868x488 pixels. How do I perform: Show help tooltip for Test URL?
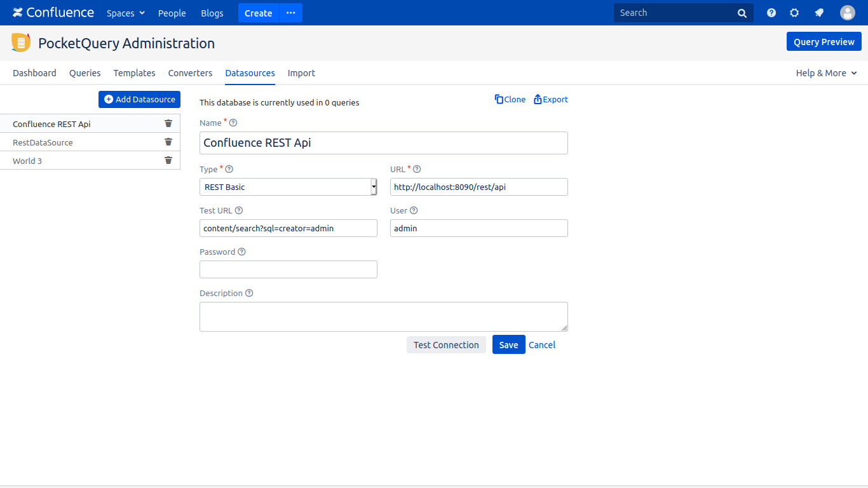pyautogui.click(x=239, y=211)
